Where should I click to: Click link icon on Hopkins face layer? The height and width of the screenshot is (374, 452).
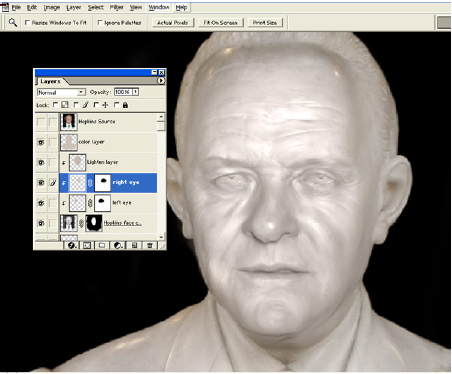[81, 223]
